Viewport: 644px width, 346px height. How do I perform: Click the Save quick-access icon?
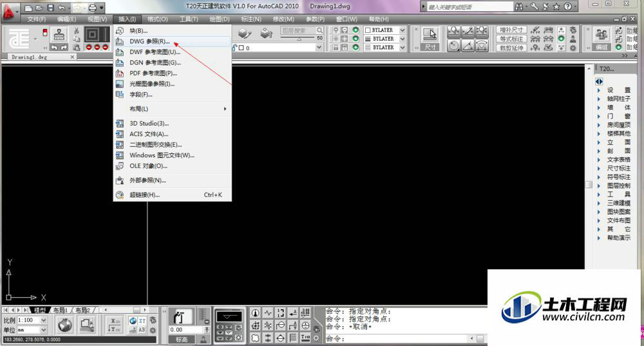tap(50, 7)
